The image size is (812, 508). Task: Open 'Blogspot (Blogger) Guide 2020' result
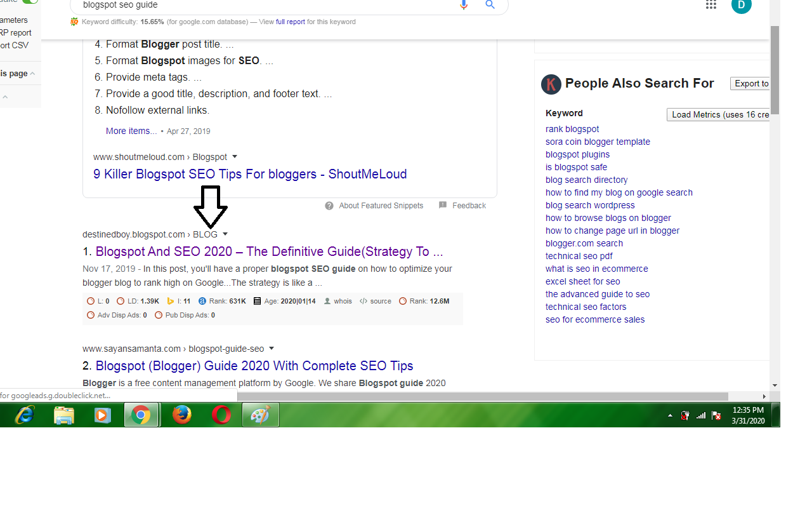254,366
